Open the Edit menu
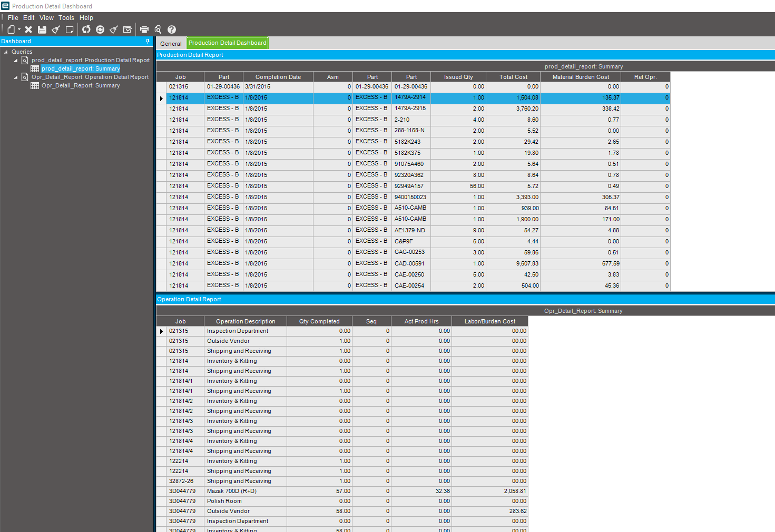Screen dimensions: 775x532 29,18
